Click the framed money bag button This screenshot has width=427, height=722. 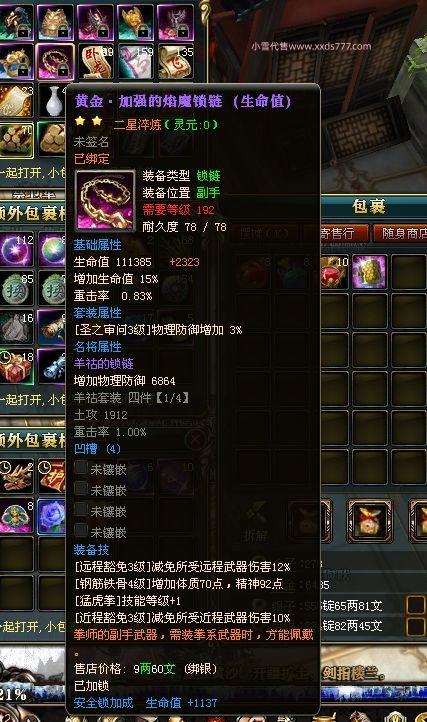(x=369, y=520)
